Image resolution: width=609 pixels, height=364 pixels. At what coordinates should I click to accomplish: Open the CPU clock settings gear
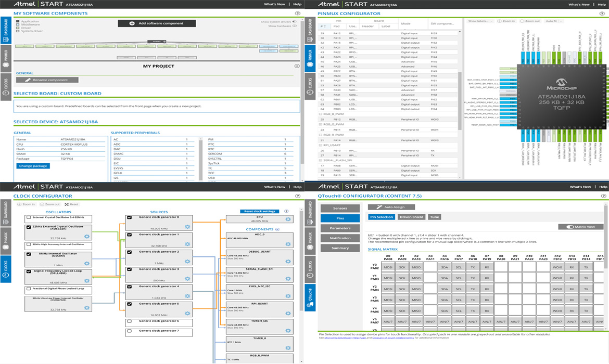[288, 219]
